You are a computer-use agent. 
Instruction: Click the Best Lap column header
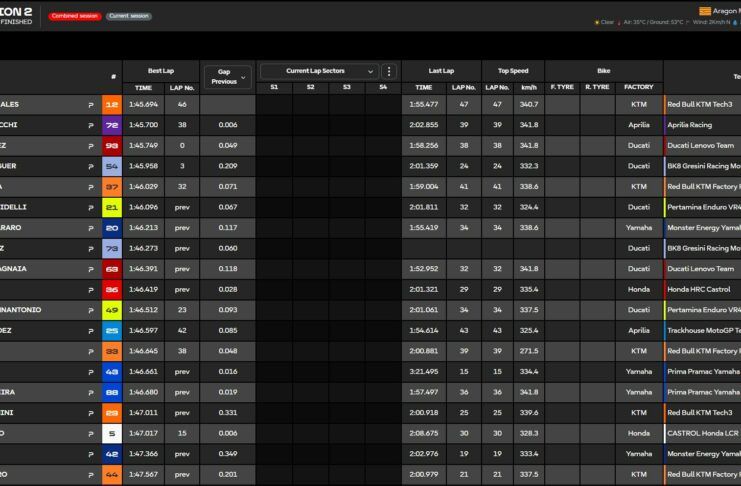(161, 71)
